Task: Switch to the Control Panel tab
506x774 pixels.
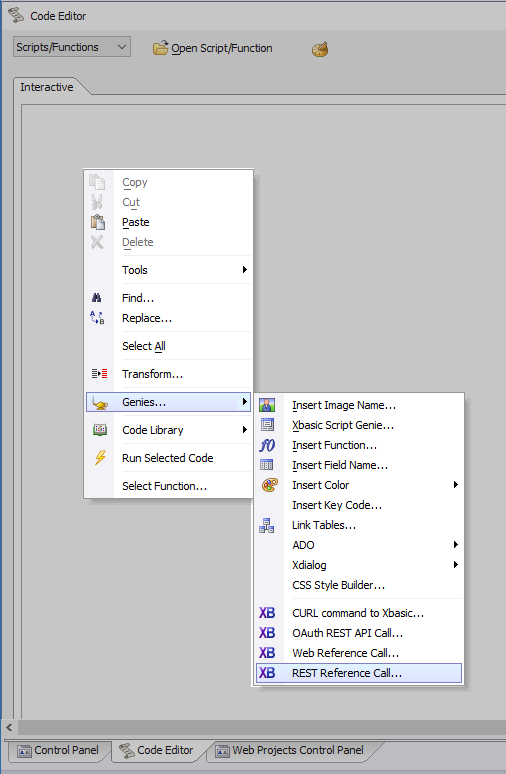Action: point(58,750)
